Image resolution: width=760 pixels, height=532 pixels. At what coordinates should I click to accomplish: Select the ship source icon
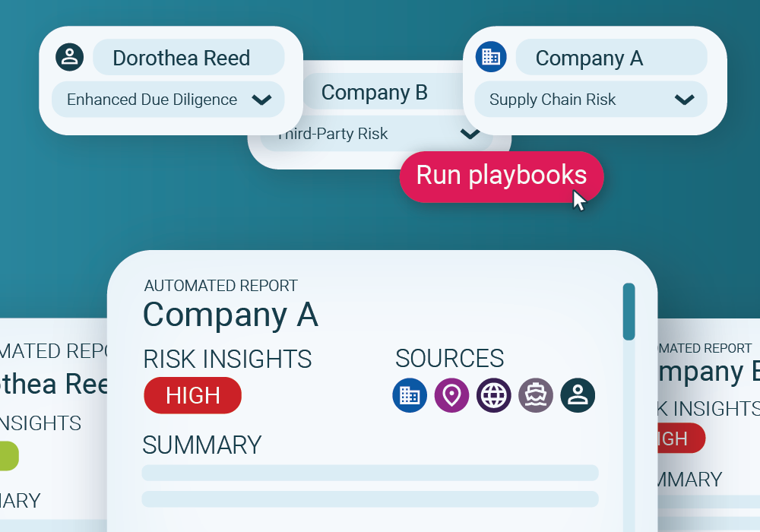pos(536,395)
